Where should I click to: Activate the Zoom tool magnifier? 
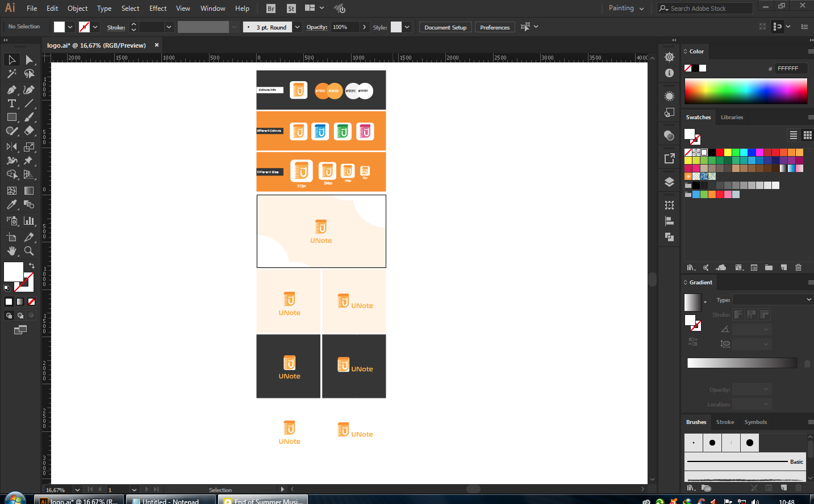[29, 251]
